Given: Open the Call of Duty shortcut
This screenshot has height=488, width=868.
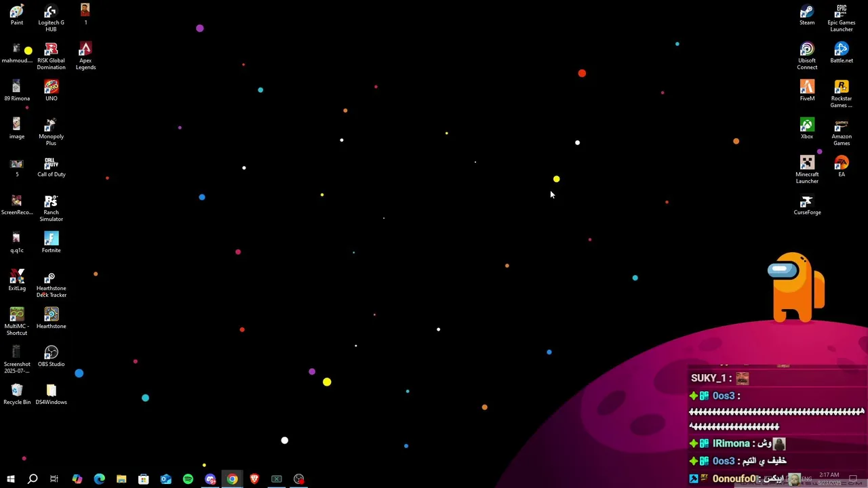Looking at the screenshot, I should click(x=51, y=167).
